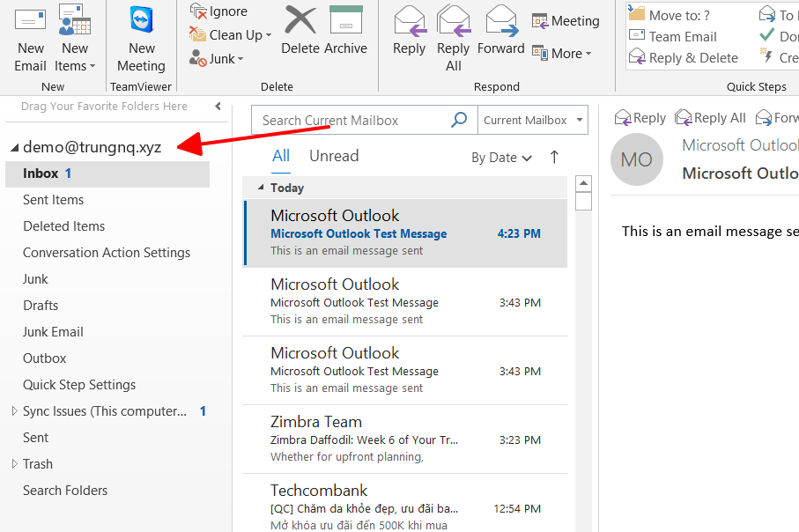Start a TeamViewer New Meeting

coord(141,38)
